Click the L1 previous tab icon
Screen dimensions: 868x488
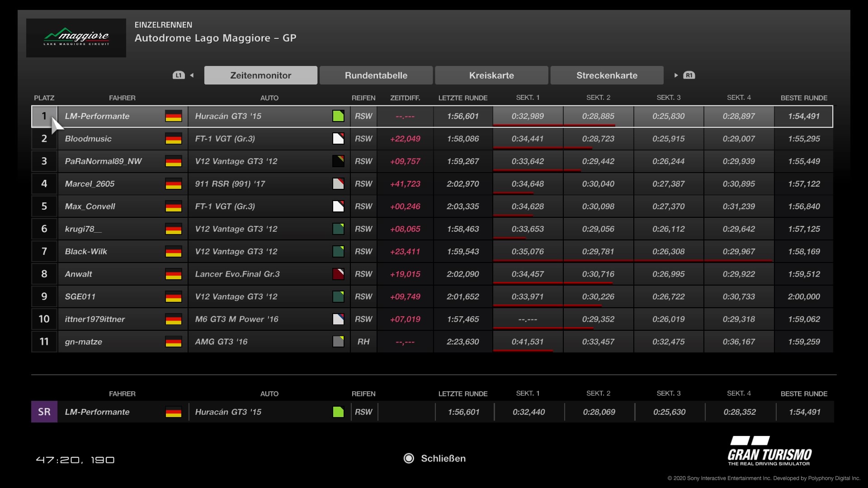pos(179,75)
